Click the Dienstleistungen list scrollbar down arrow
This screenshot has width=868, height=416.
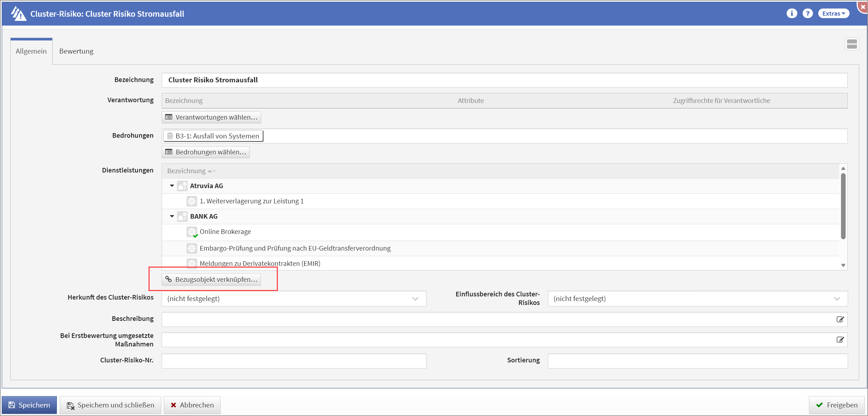pyautogui.click(x=843, y=265)
